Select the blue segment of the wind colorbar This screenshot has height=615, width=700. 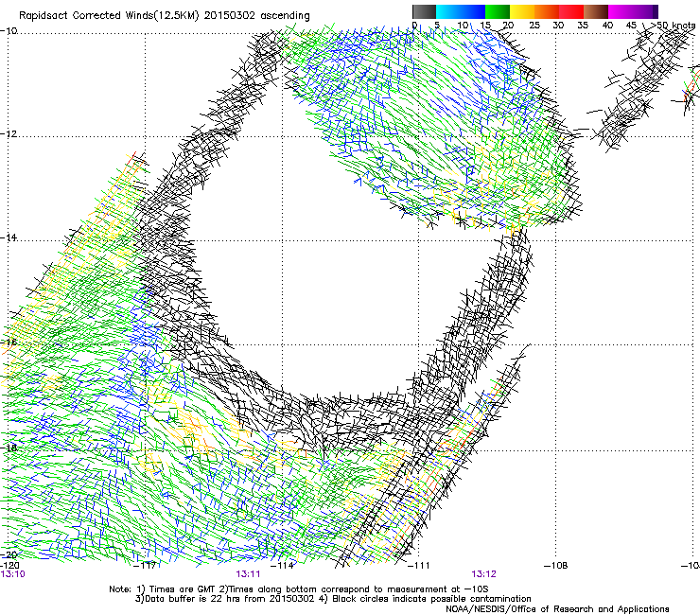472,11
